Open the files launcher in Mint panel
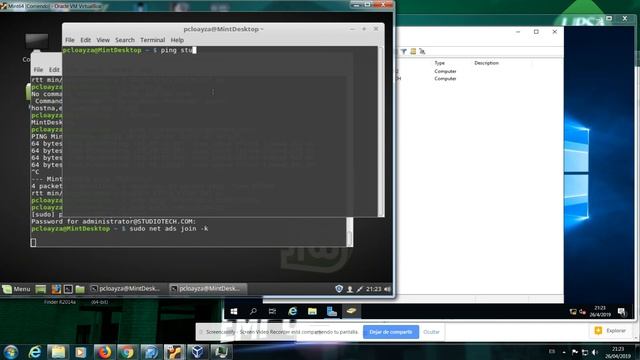The height and width of the screenshot is (360, 640). [x=80, y=289]
